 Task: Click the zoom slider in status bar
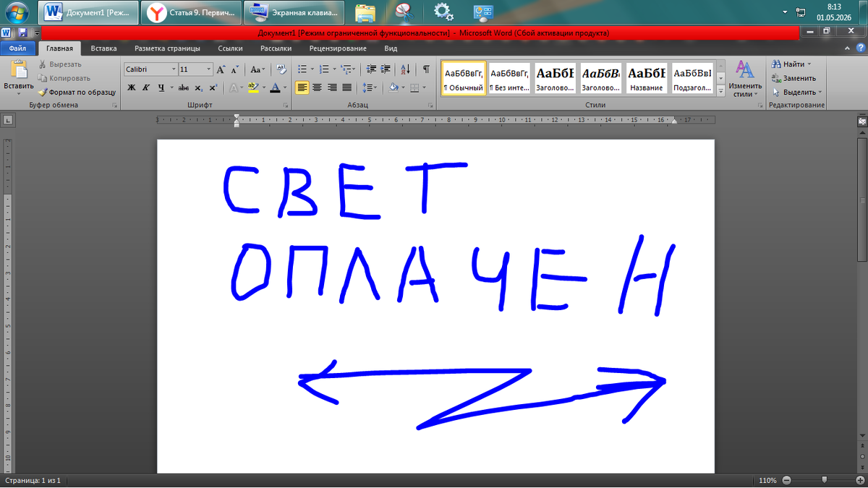pos(824,480)
